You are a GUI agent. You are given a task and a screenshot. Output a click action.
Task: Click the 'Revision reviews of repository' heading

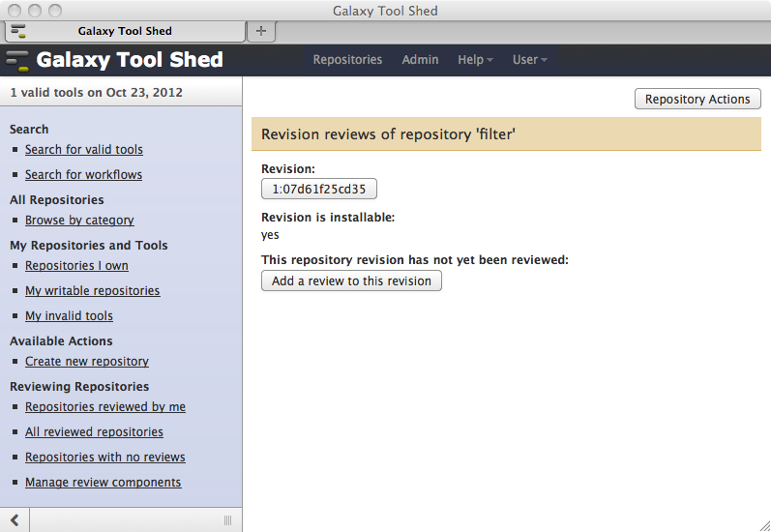click(388, 134)
